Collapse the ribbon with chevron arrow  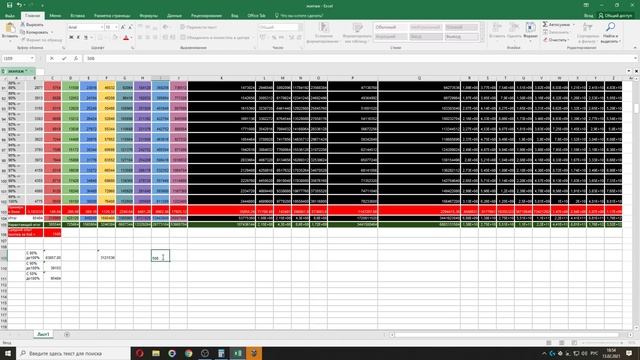tap(635, 48)
